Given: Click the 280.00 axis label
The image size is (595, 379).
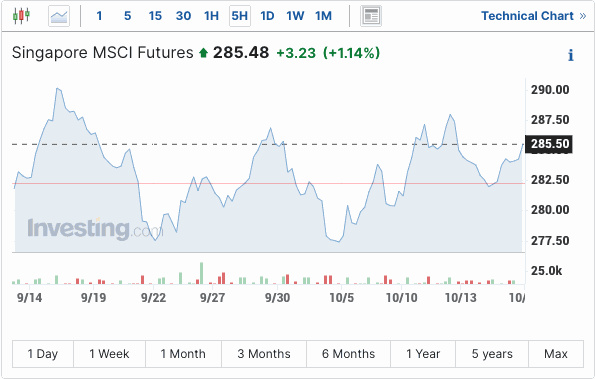Looking at the screenshot, I should (x=550, y=210).
